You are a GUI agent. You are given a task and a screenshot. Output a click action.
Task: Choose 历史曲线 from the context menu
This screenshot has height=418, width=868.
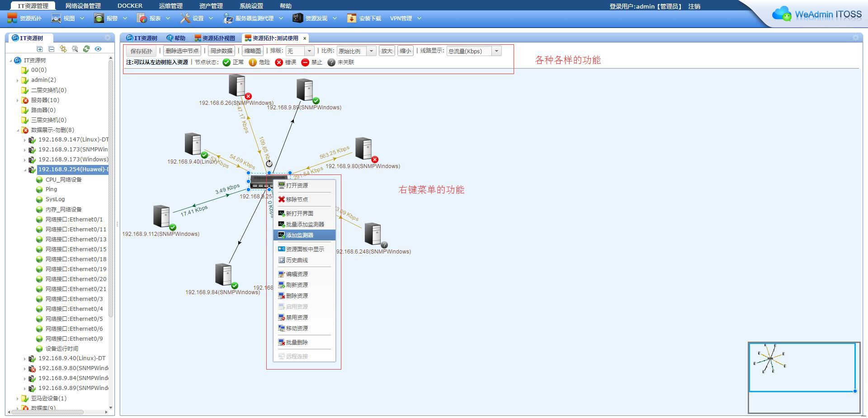[297, 260]
